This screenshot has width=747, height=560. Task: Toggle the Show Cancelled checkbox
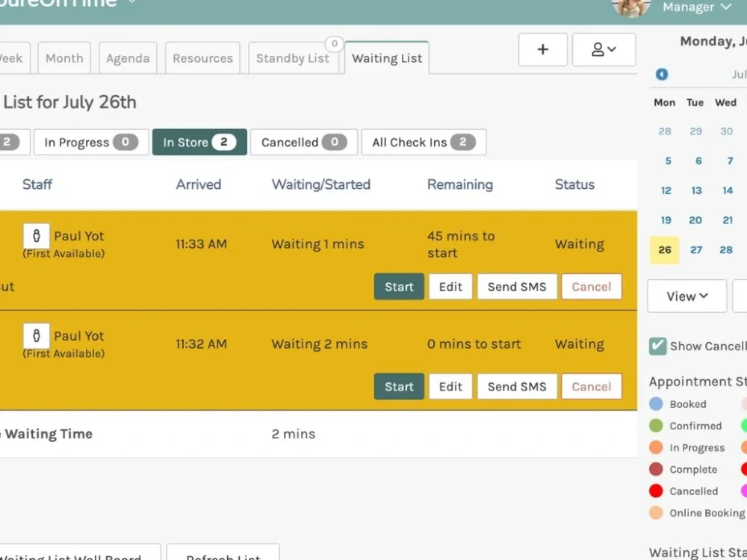pos(658,346)
